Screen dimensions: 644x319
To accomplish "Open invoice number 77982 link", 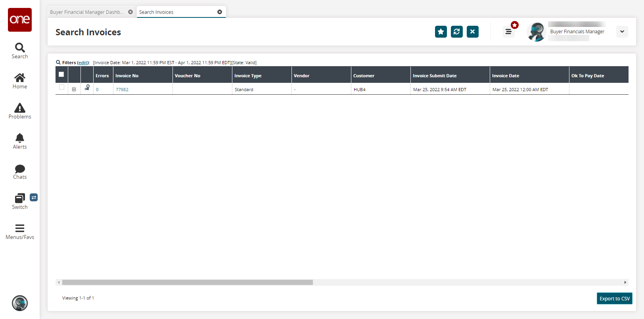I will pyautogui.click(x=122, y=90).
